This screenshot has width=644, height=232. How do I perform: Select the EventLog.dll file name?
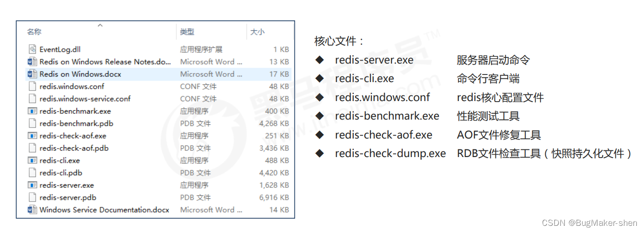tap(60, 49)
